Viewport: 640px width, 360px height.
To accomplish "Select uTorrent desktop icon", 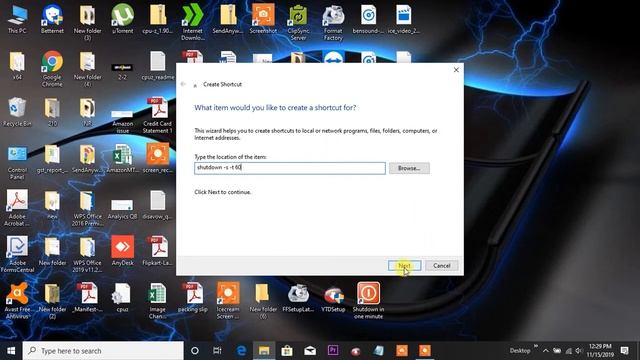I will [122, 20].
